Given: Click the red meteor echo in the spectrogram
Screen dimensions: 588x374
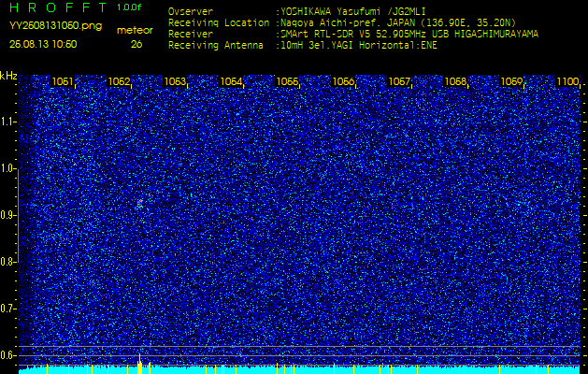Looking at the screenshot, I should (140, 204).
